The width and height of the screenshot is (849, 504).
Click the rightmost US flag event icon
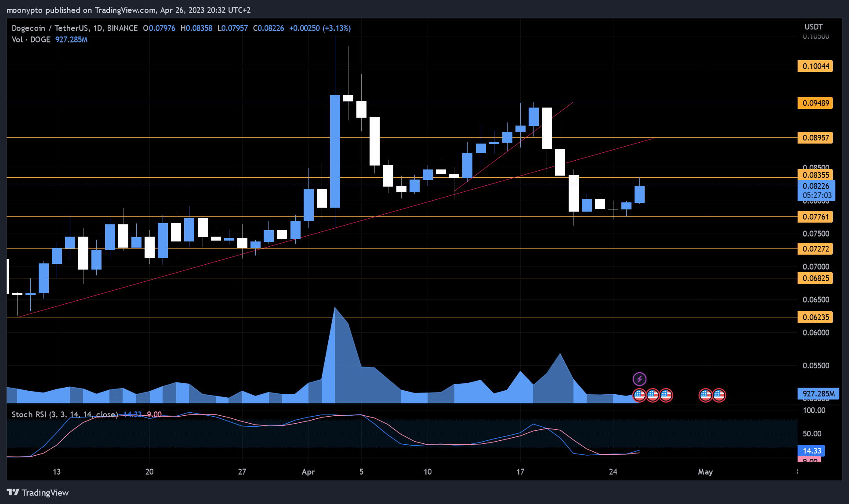point(719,395)
